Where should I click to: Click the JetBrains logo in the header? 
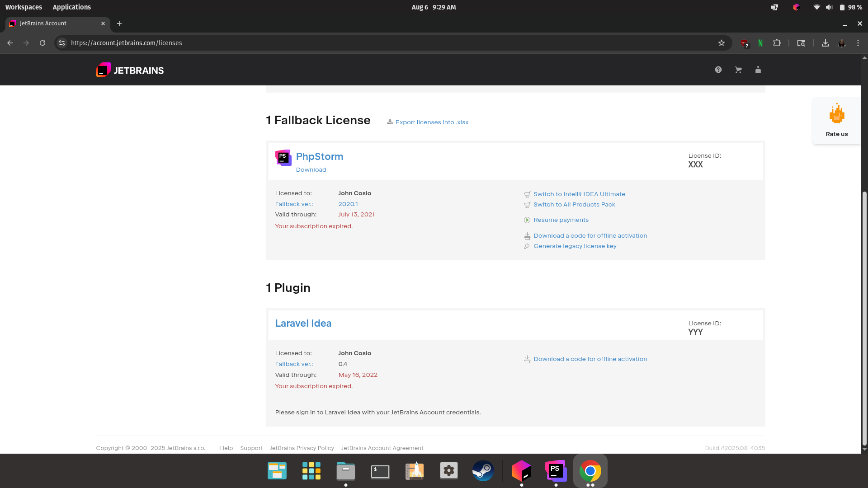point(130,70)
